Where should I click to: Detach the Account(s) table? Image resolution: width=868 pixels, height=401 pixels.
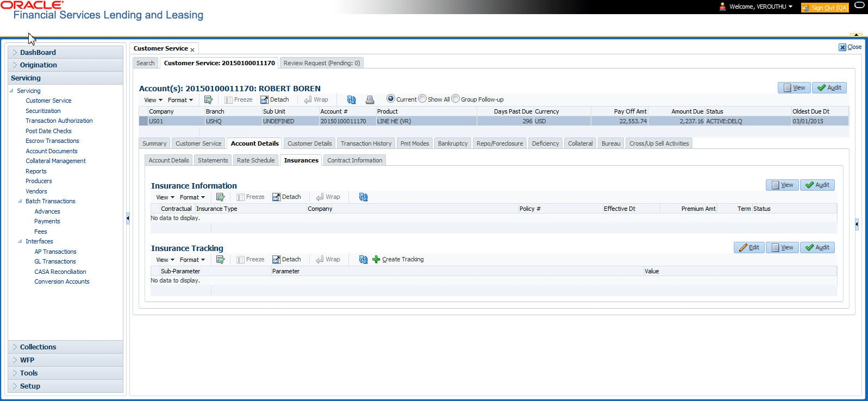click(x=274, y=100)
